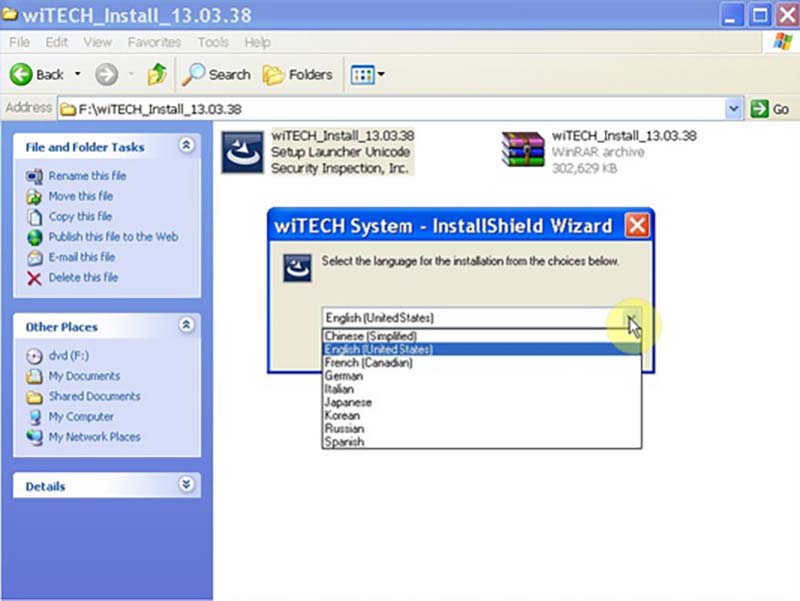Click E-mail this file

pos(82,257)
